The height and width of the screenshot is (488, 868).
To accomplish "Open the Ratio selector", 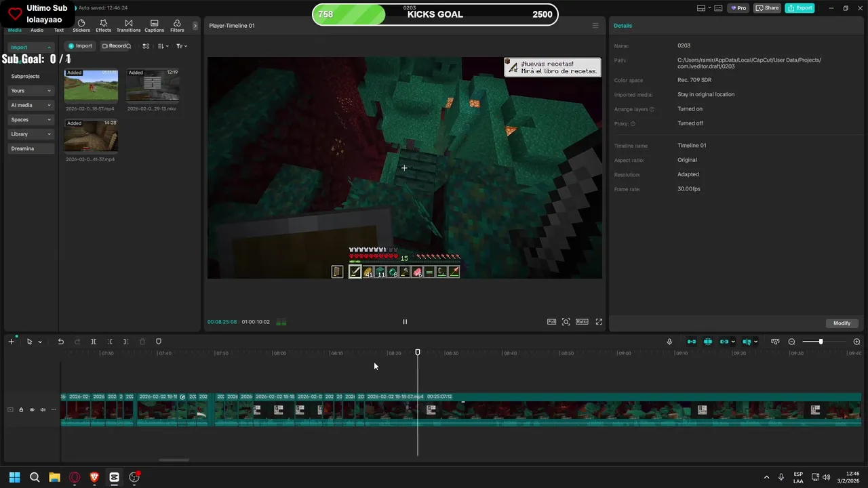I will (x=582, y=322).
